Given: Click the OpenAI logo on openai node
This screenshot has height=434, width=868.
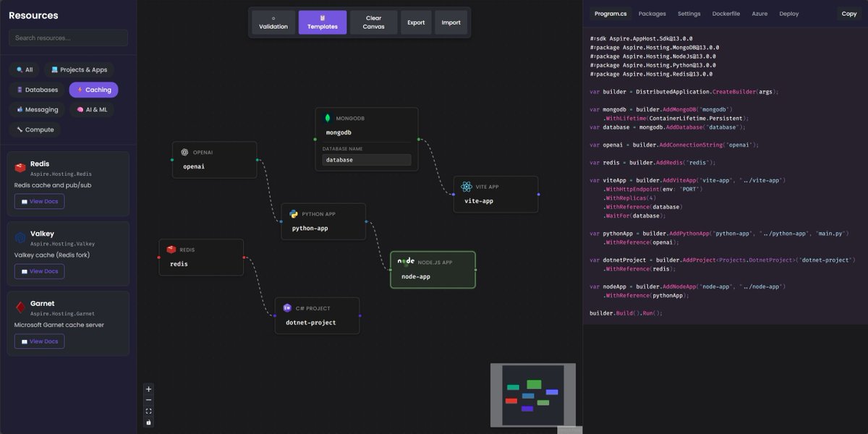Looking at the screenshot, I should (185, 152).
